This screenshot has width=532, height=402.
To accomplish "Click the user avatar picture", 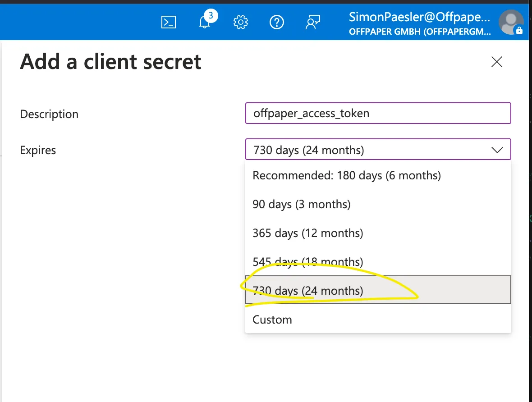I will click(511, 23).
